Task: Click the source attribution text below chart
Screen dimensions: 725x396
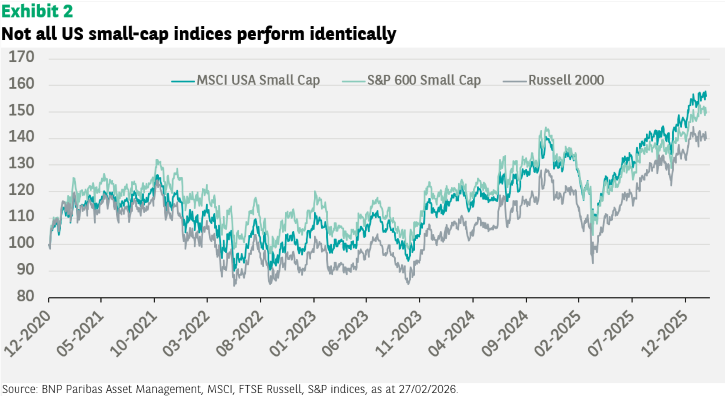Action: [230, 389]
